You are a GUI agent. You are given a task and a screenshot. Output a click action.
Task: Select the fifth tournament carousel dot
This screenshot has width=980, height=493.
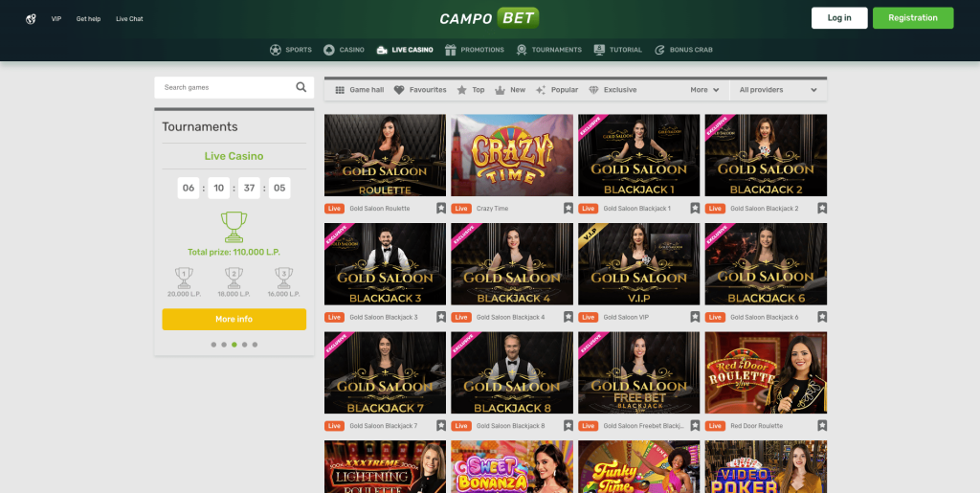pyautogui.click(x=255, y=345)
